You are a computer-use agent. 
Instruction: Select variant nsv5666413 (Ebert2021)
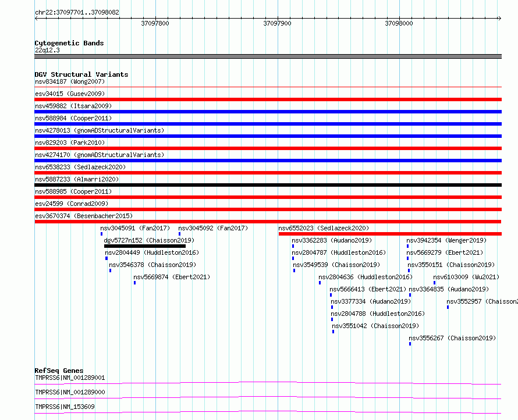click(x=368, y=289)
